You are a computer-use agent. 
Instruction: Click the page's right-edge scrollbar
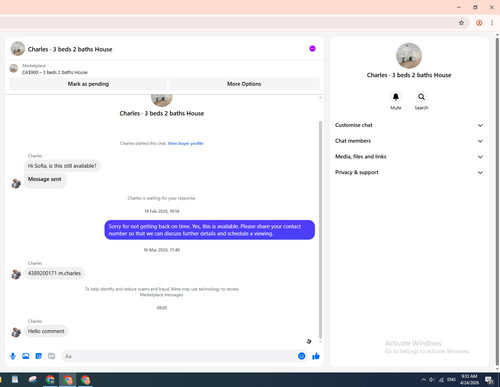pyautogui.click(x=497, y=200)
